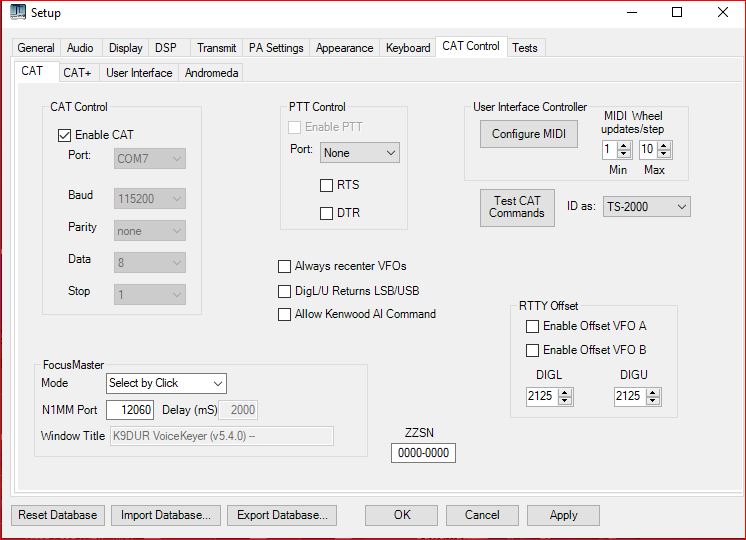Enable Allow Kenwood AI Command

click(x=285, y=314)
